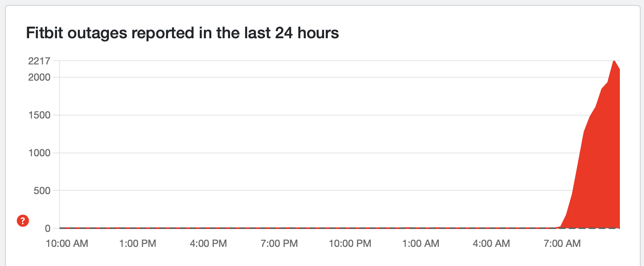Select the 7:00 AM time axis label
This screenshot has width=644, height=266.
pyautogui.click(x=562, y=244)
